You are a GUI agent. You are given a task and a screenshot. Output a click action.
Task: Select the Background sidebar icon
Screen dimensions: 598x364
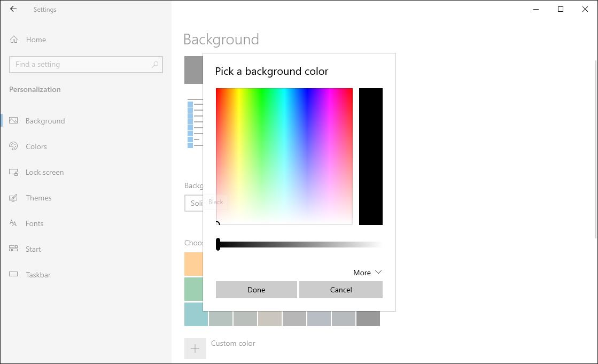[13, 121]
